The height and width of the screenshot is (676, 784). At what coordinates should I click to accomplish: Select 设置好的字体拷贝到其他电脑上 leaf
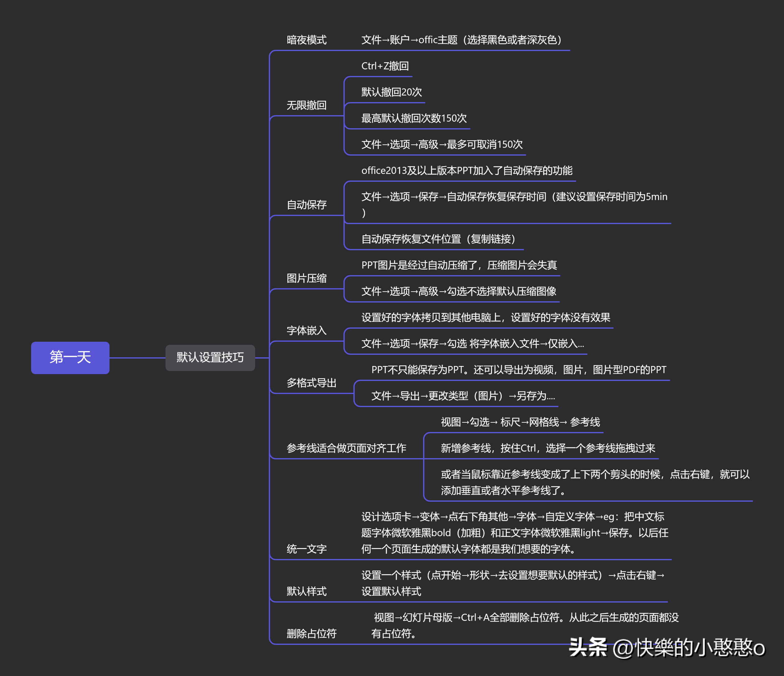point(486,317)
